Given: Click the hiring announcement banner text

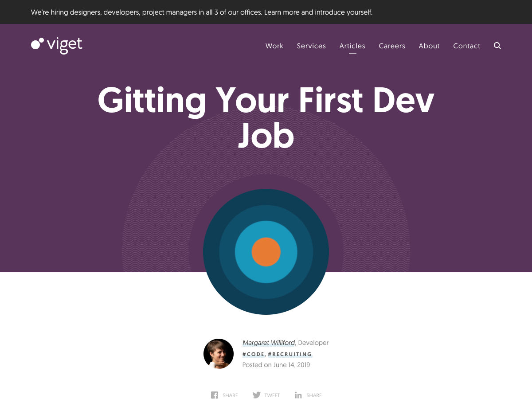Looking at the screenshot, I should [x=201, y=12].
